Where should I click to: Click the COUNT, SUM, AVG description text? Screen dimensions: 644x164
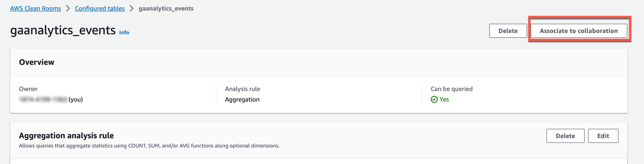(x=149, y=146)
